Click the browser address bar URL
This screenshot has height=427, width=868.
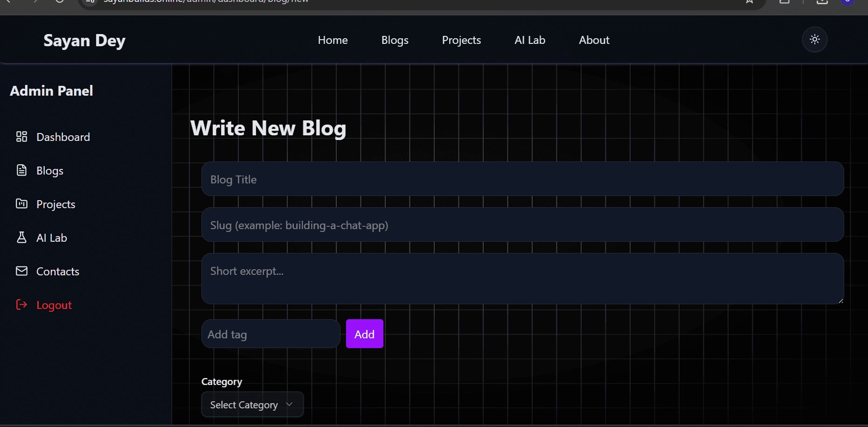click(x=205, y=2)
